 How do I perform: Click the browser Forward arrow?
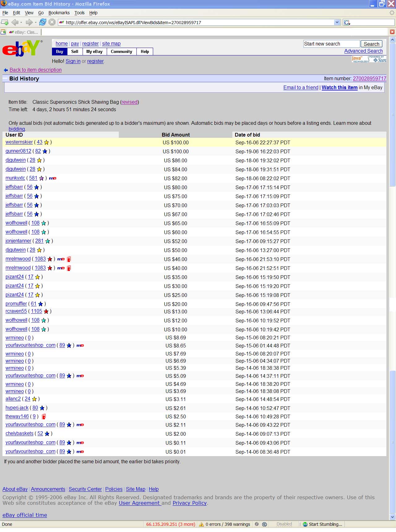click(29, 22)
